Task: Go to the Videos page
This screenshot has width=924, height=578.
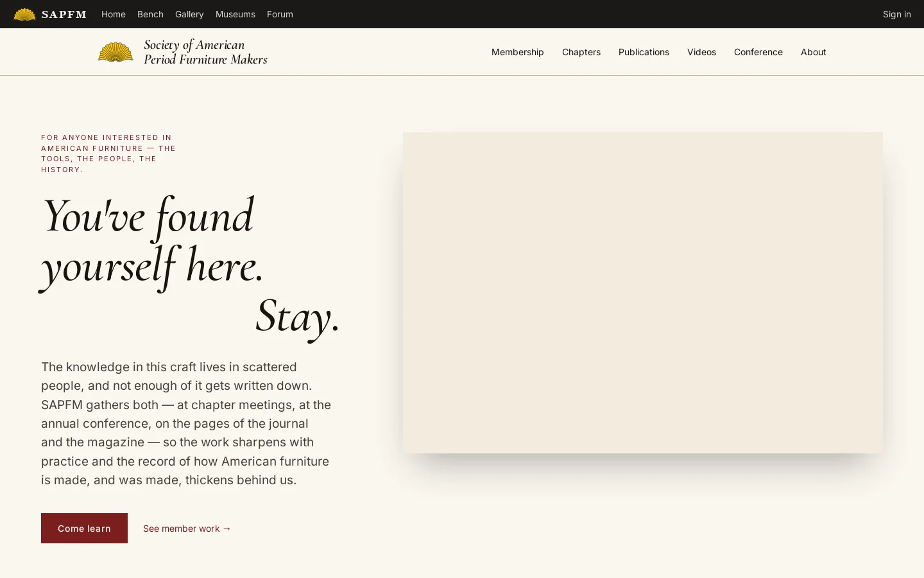Action: coord(701,52)
